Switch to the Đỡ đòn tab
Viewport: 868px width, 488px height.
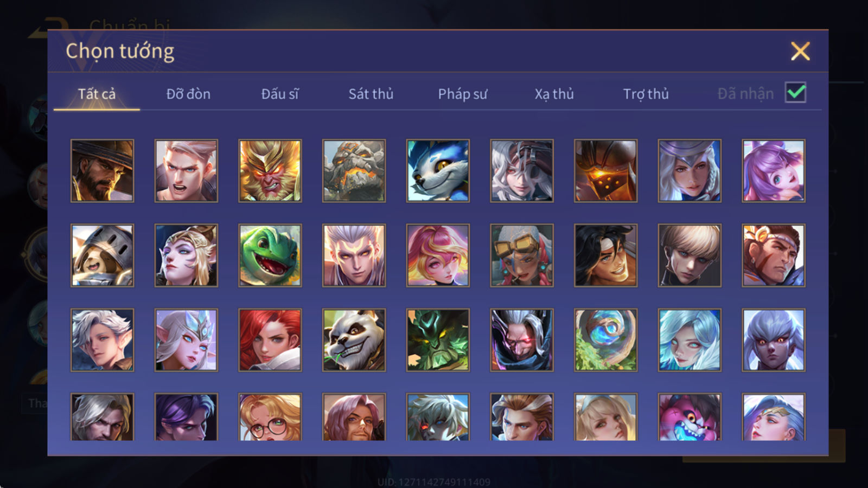click(188, 94)
